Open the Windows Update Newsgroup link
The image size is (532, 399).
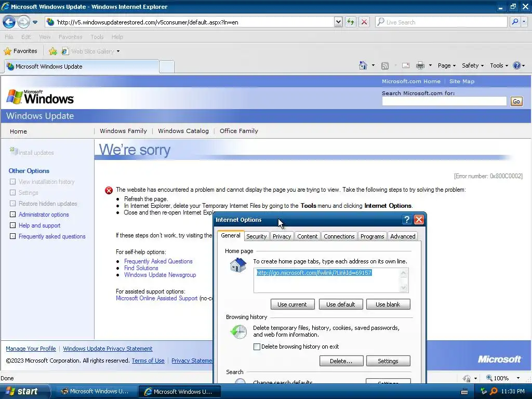(x=160, y=275)
